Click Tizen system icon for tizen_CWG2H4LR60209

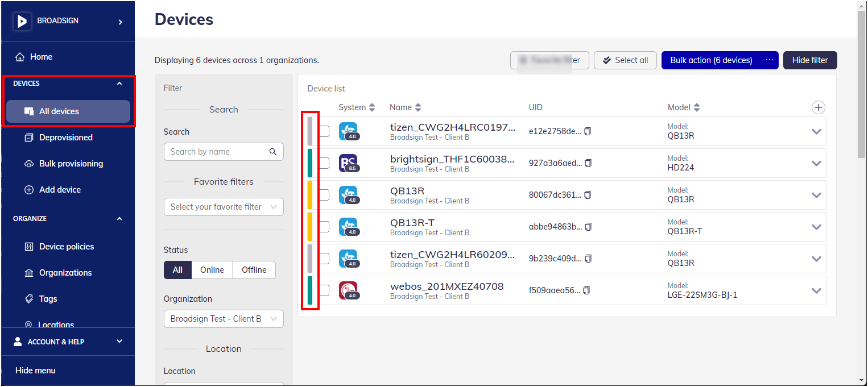point(349,259)
